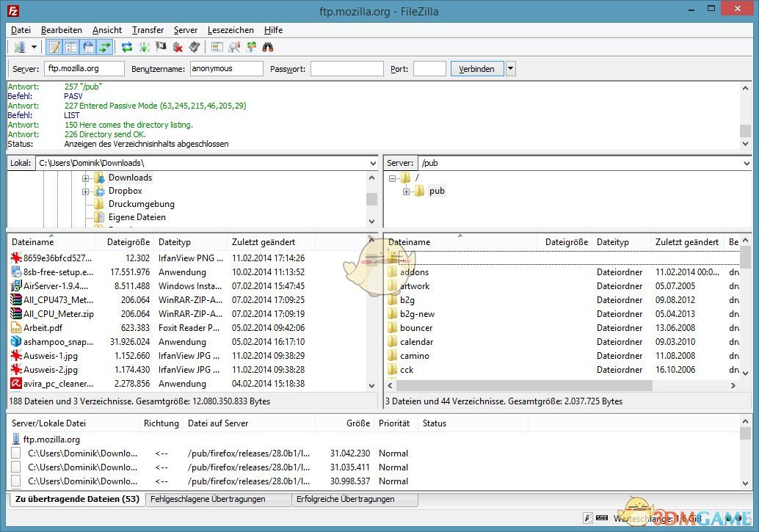The width and height of the screenshot is (759, 532).
Task: Open the Site Manager dropdown arrow
Action: pyautogui.click(x=34, y=46)
